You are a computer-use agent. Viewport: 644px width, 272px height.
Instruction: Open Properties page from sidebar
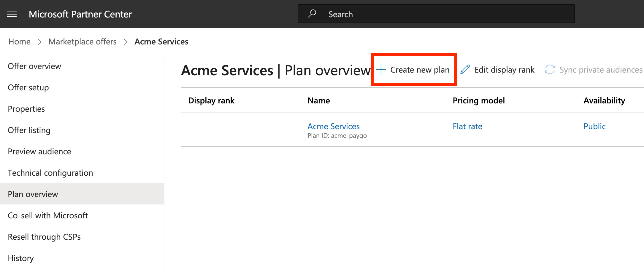pyautogui.click(x=26, y=109)
